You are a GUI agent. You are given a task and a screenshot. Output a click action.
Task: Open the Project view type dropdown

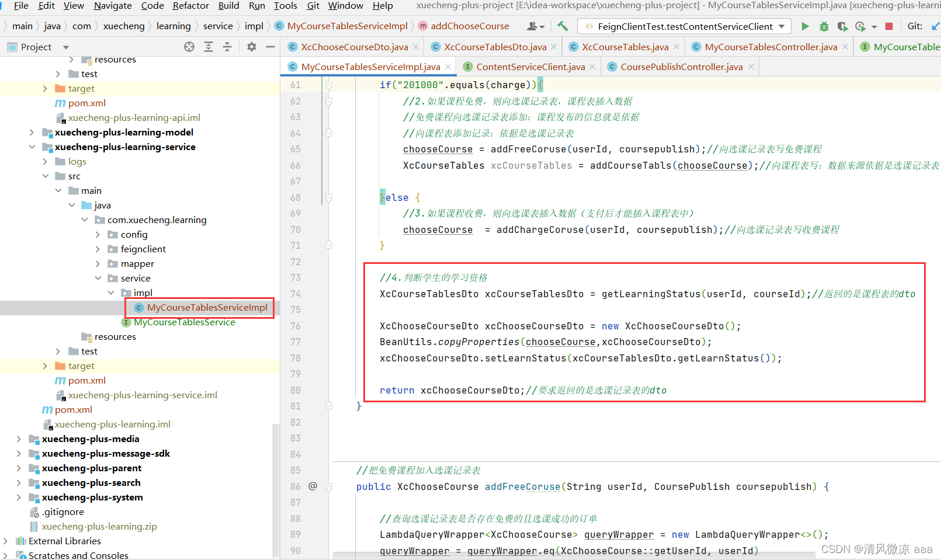[65, 47]
